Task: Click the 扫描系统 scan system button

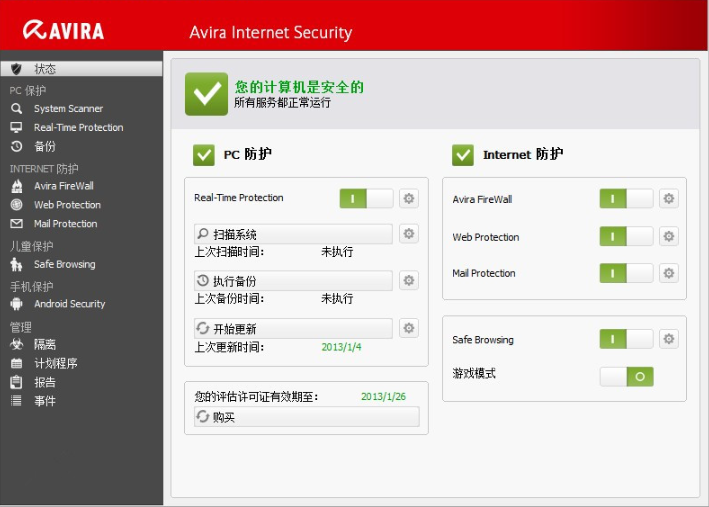Action: (x=292, y=234)
